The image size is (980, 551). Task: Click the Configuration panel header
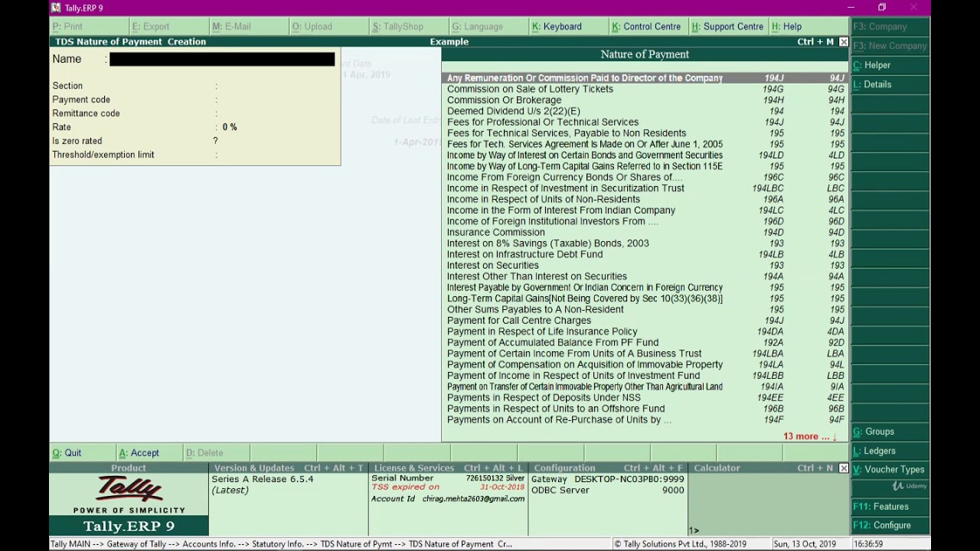tap(608, 468)
